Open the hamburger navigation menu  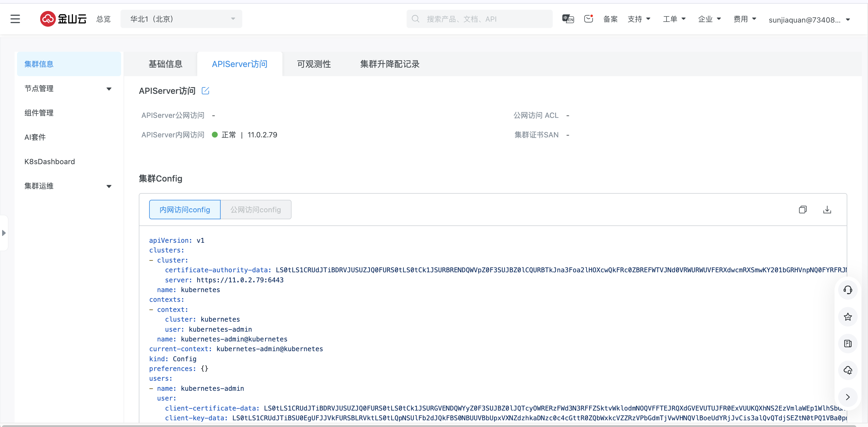15,19
